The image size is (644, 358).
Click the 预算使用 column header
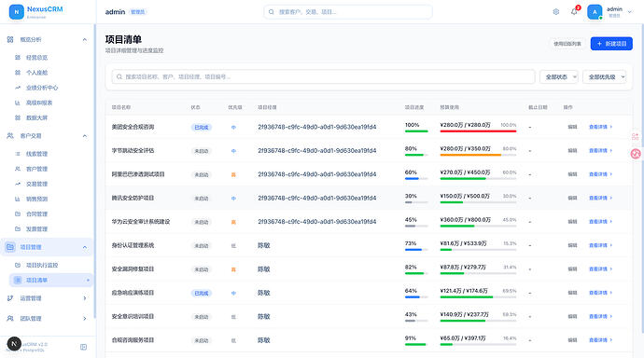pyautogui.click(x=449, y=107)
